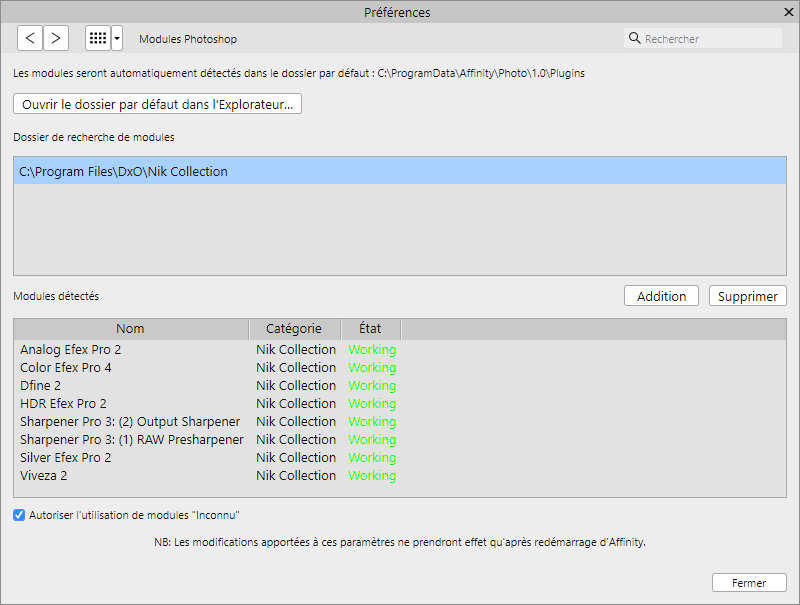This screenshot has width=800, height=605.
Task: Click the Fermer button
Action: (749, 583)
